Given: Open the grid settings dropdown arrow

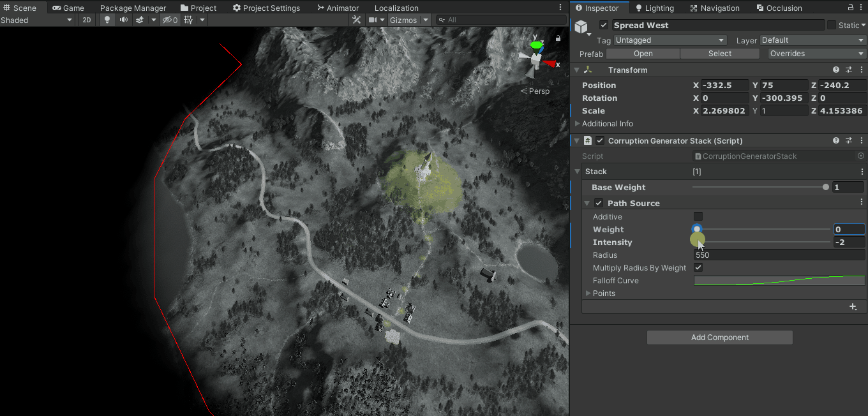Looking at the screenshot, I should pos(202,20).
